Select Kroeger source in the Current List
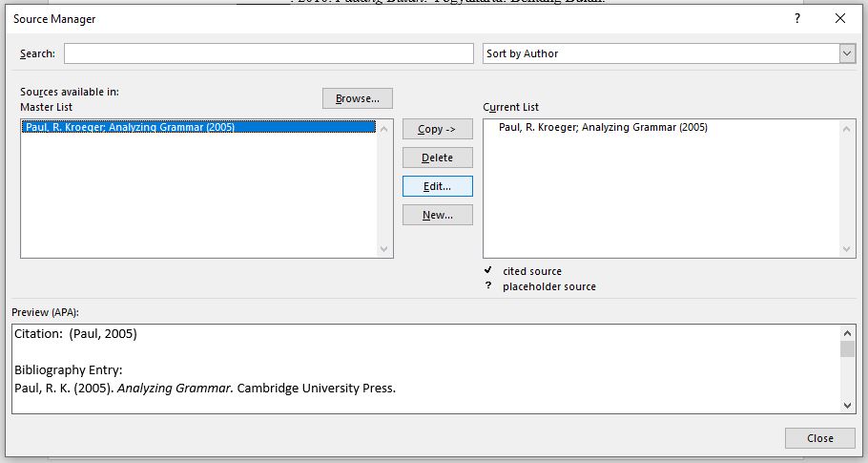868x463 pixels. pos(603,127)
